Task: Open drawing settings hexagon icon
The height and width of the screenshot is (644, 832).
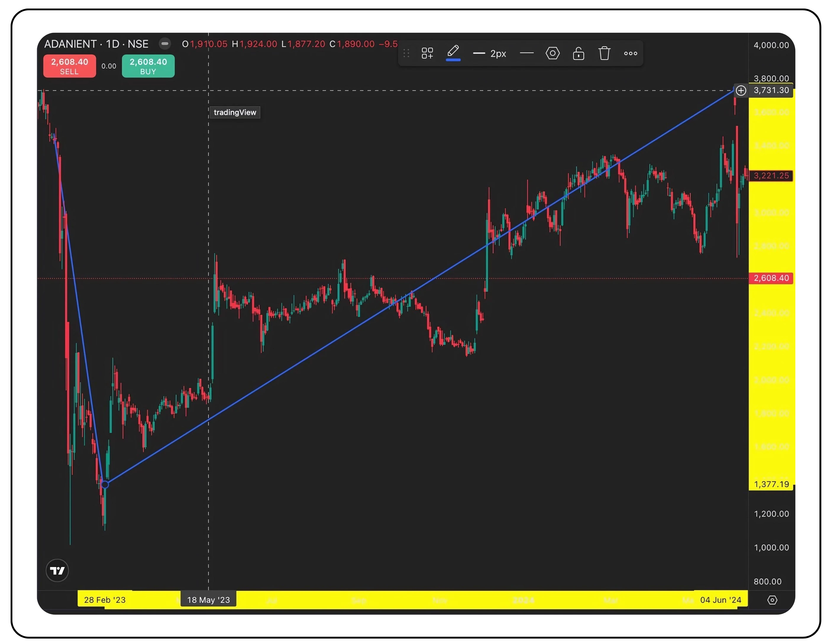Action: click(552, 53)
